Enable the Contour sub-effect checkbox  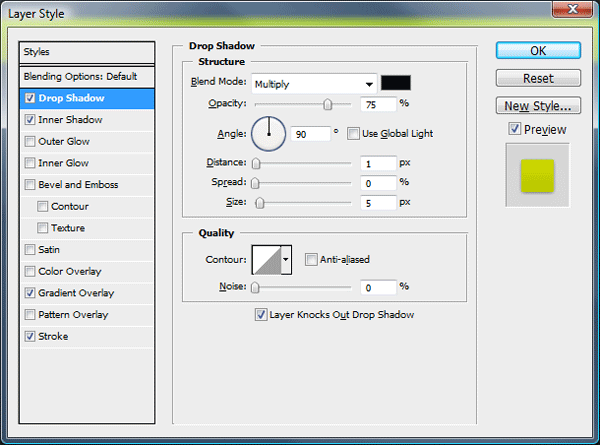pyautogui.click(x=42, y=207)
